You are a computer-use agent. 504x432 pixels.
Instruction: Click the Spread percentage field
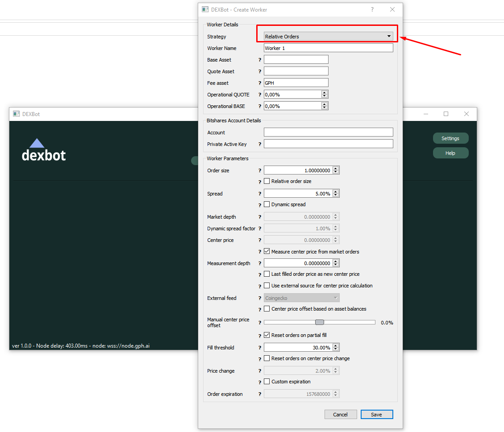pyautogui.click(x=301, y=193)
